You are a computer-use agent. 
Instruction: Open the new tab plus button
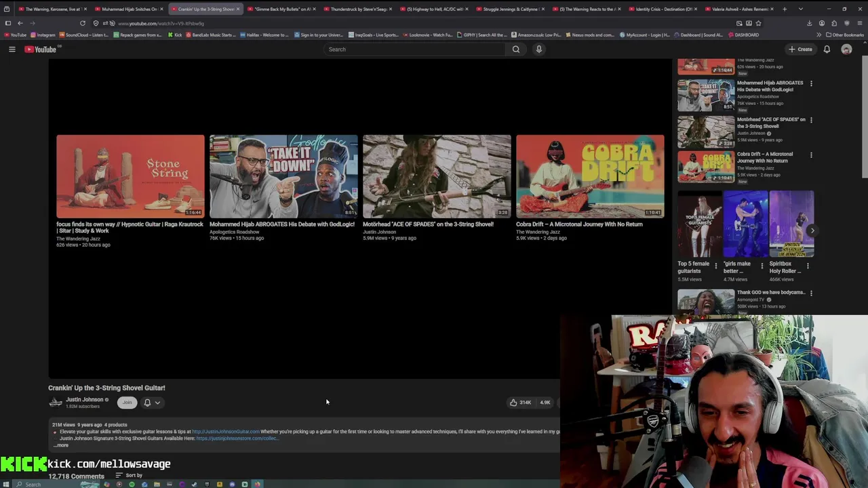pyautogui.click(x=785, y=9)
